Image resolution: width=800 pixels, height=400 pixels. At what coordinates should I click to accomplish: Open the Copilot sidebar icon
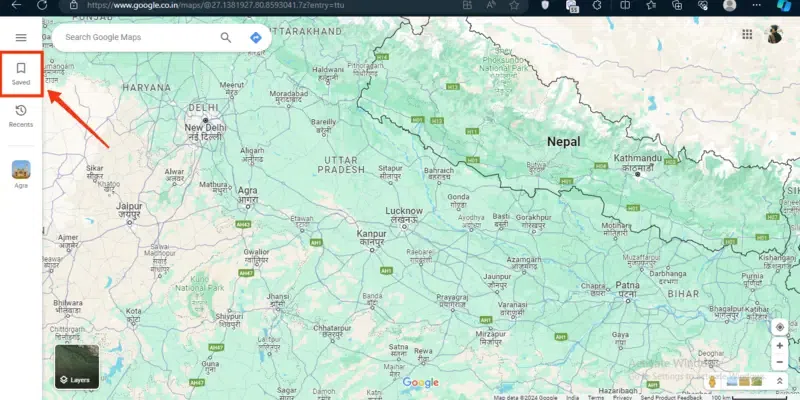tap(784, 5)
